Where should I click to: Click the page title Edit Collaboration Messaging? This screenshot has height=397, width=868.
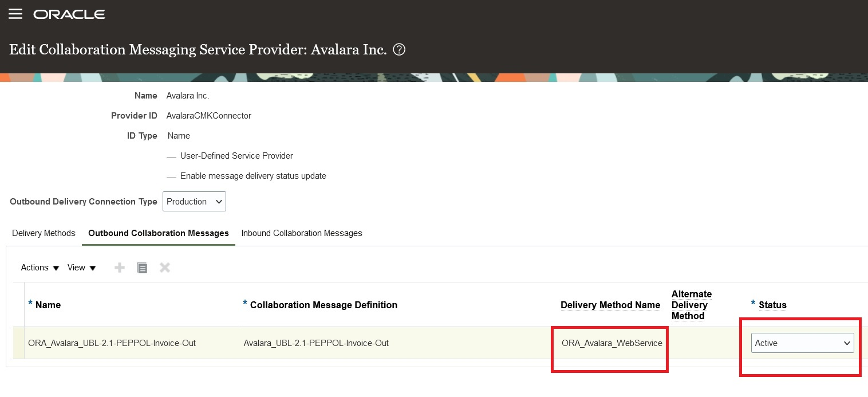(x=198, y=50)
